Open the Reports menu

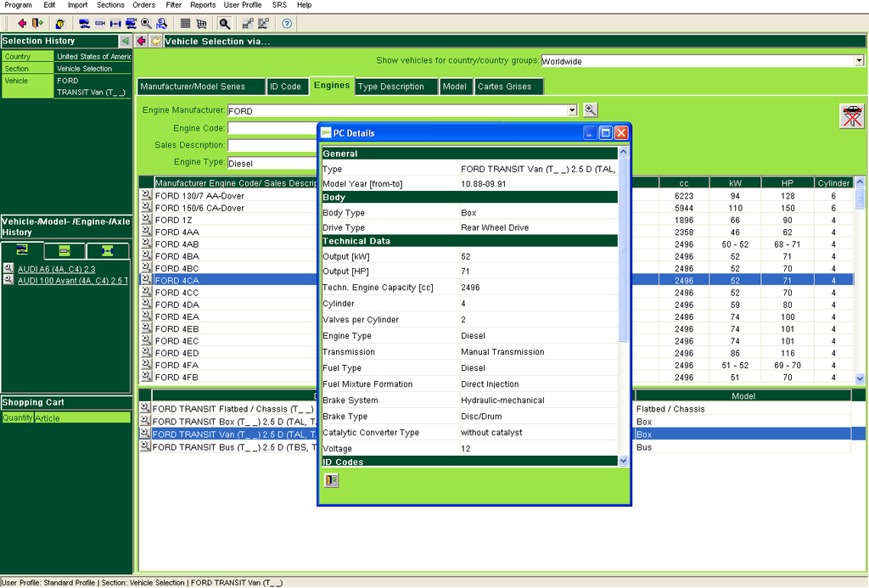tap(203, 5)
